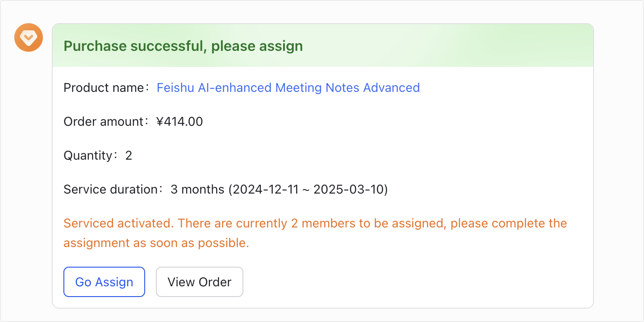Select the Purchase successful header title

tap(183, 45)
